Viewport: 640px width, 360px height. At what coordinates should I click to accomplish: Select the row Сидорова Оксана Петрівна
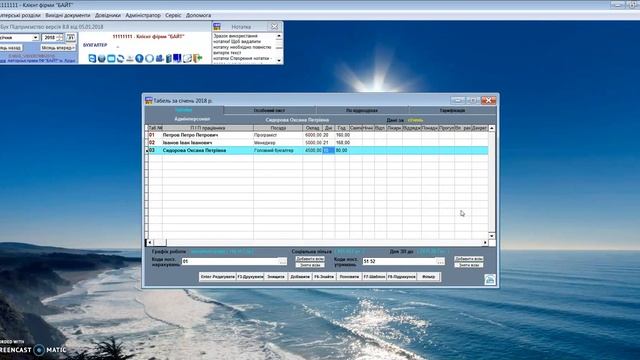pyautogui.click(x=317, y=150)
